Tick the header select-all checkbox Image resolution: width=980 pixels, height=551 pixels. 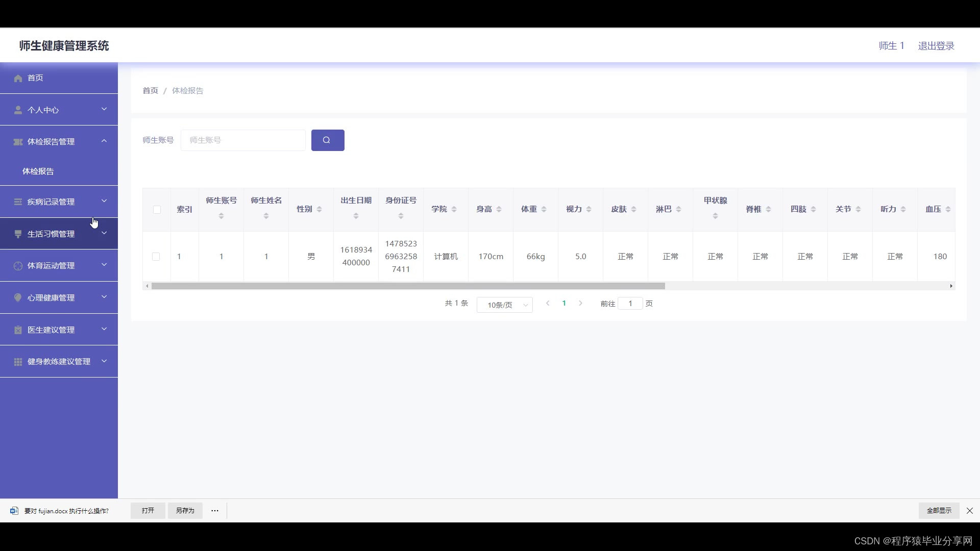[157, 210]
